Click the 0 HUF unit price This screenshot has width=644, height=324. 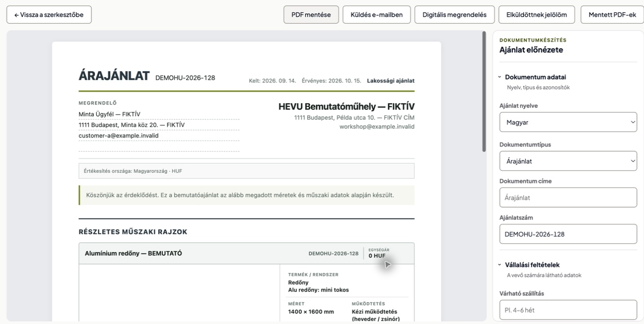point(377,256)
